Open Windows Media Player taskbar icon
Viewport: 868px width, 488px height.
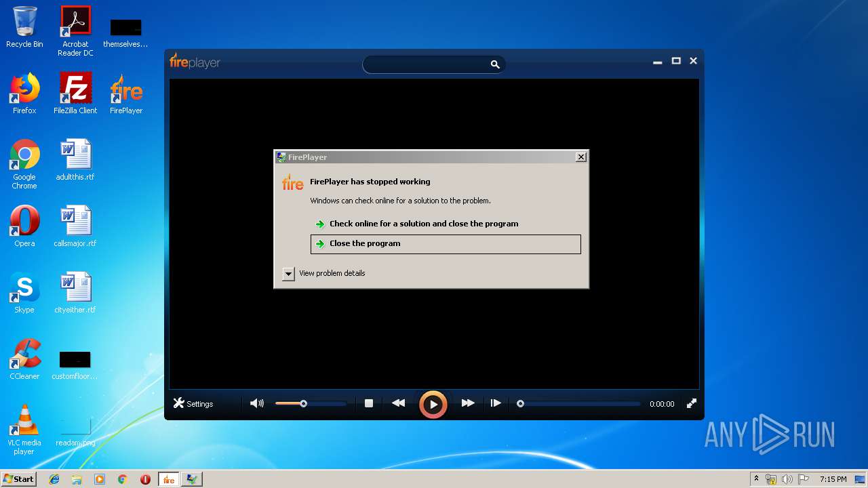tap(100, 479)
